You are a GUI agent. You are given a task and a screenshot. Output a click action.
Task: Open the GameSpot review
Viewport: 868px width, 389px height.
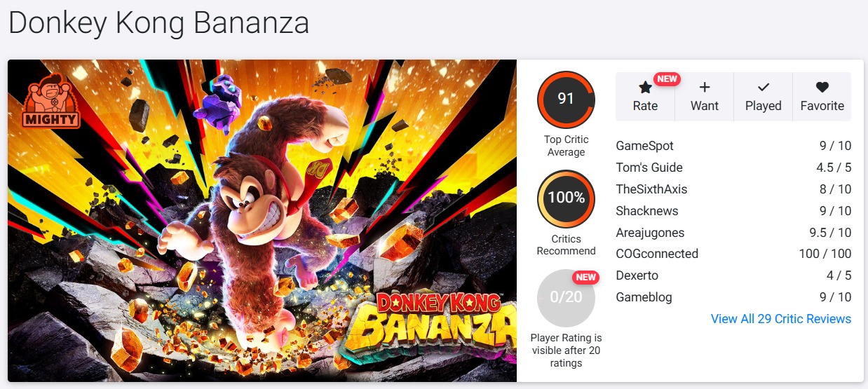(x=644, y=146)
